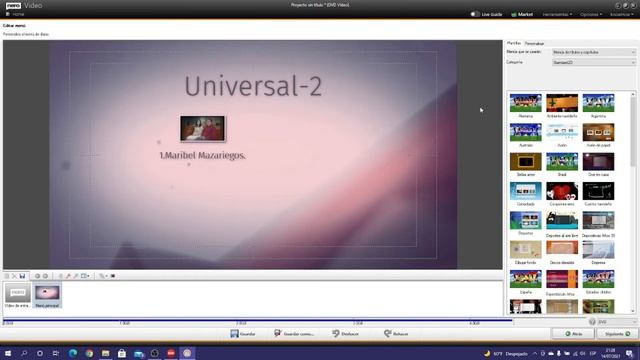Click the Siguiente next button
The height and width of the screenshot is (360, 640).
pyautogui.click(x=617, y=334)
